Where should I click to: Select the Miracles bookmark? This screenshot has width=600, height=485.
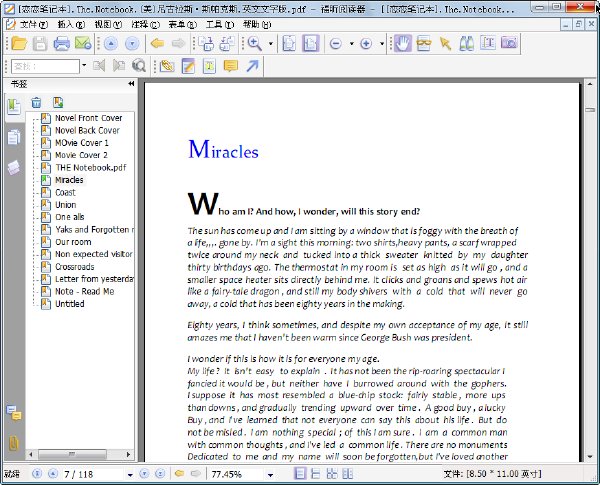point(69,180)
